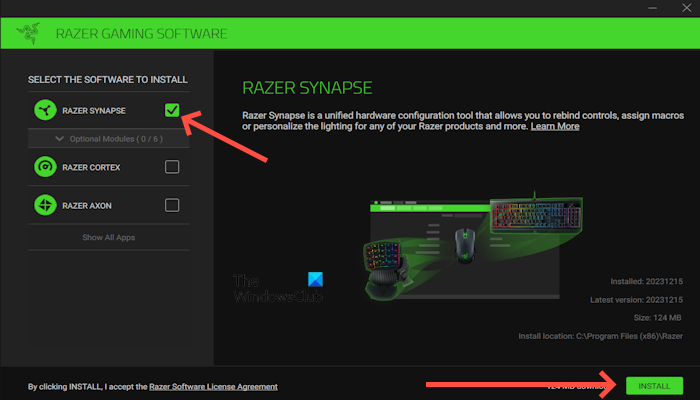Click the RAZER CORTEX list label
This screenshot has width=700, height=400.
91,167
